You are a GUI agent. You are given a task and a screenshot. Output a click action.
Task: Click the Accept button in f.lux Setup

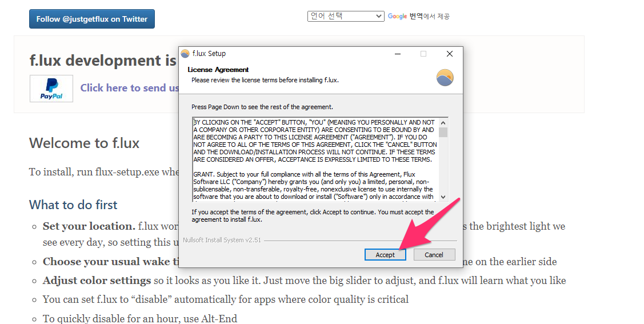point(385,255)
